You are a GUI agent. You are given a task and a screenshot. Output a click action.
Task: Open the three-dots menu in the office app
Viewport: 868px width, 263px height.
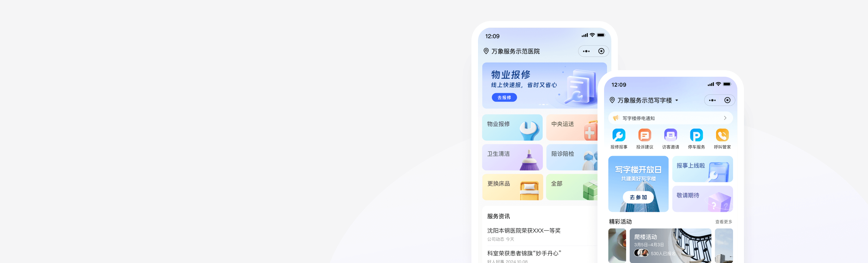(712, 100)
